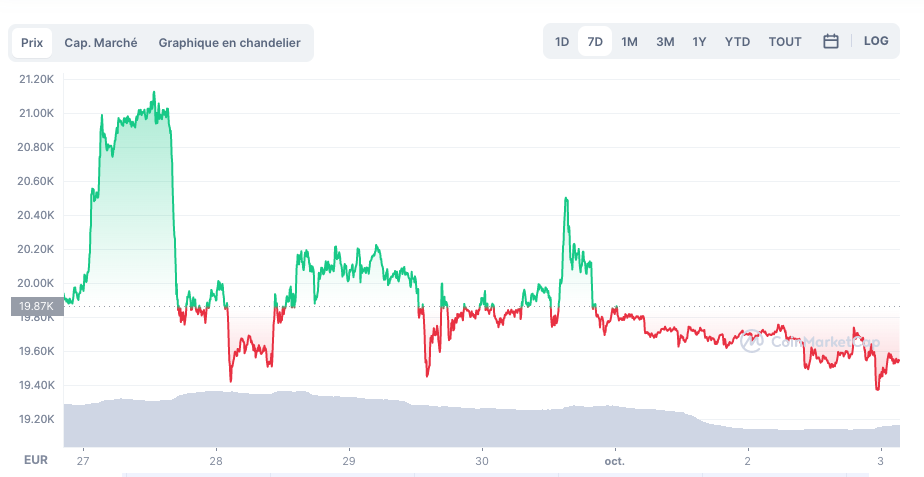
Task: Click the grey volume area under chart
Action: 400,425
